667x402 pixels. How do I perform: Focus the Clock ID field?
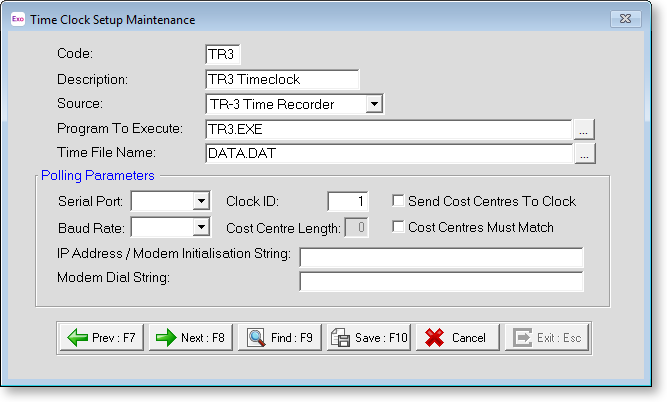348,202
